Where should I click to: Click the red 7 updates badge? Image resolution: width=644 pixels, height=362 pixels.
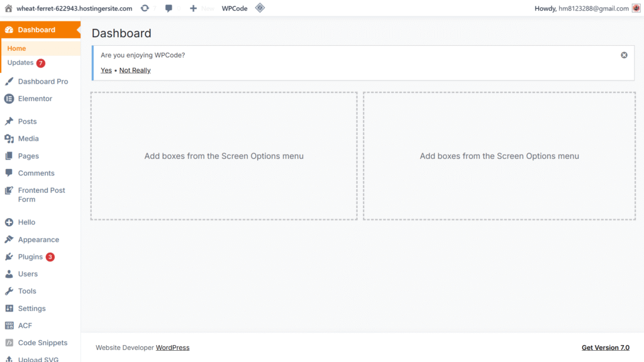coord(41,63)
